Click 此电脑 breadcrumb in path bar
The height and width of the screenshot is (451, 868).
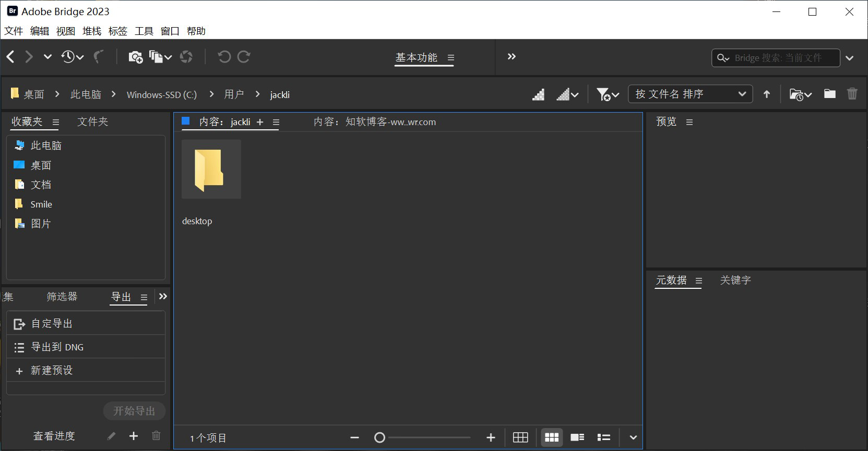86,94
